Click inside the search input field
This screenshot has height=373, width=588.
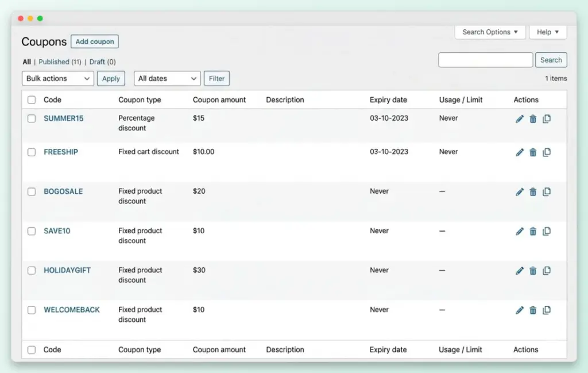485,59
